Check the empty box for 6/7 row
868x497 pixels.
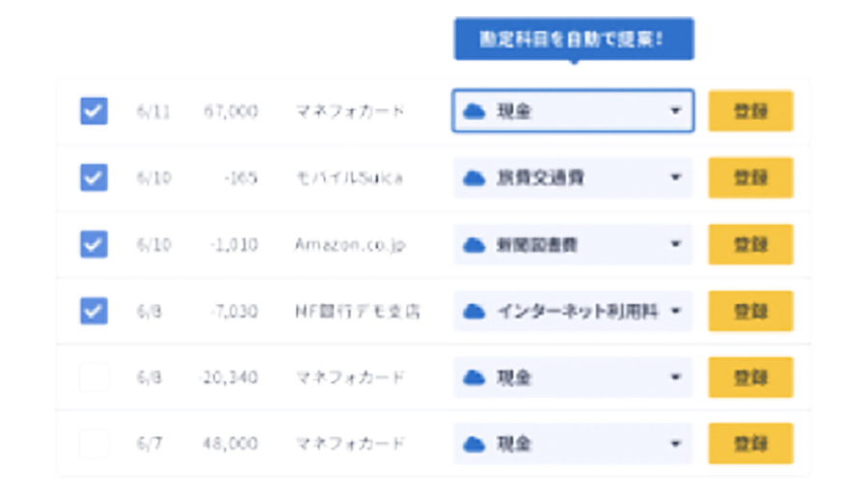[94, 443]
